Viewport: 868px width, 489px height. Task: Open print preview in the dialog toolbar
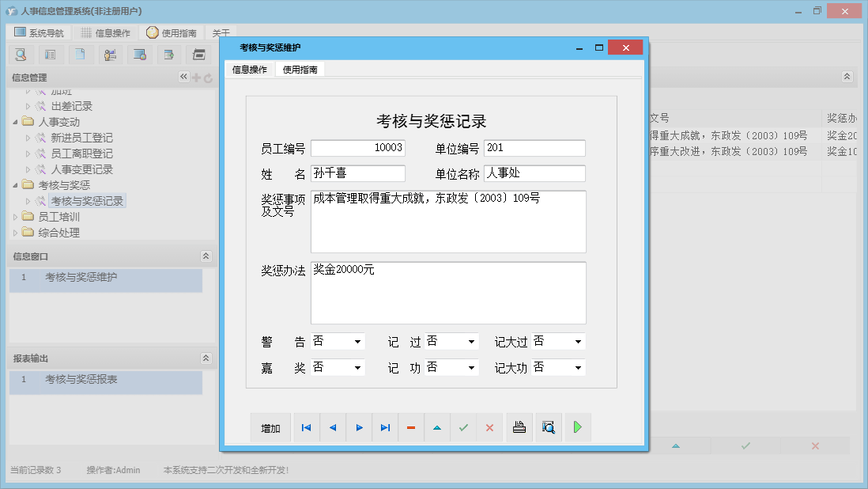pos(549,426)
